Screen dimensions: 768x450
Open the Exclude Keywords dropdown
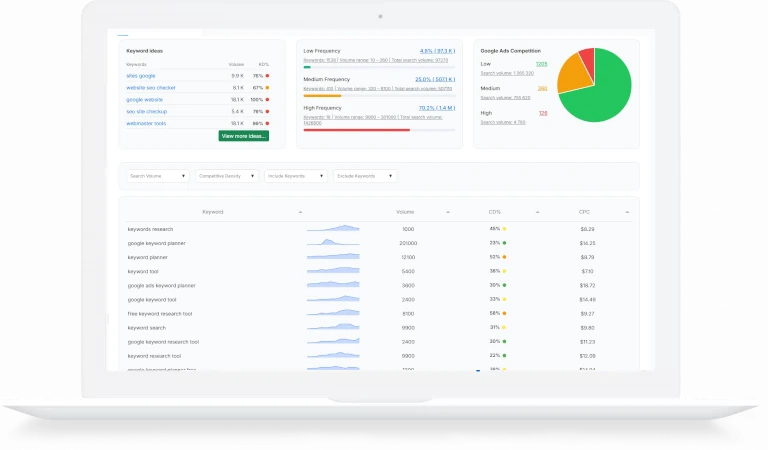pos(365,176)
